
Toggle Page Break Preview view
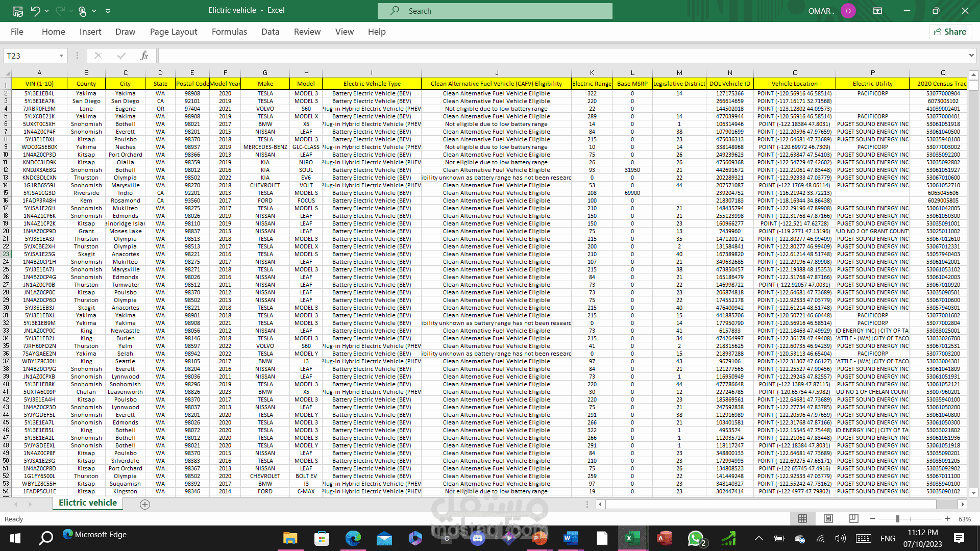click(x=853, y=519)
